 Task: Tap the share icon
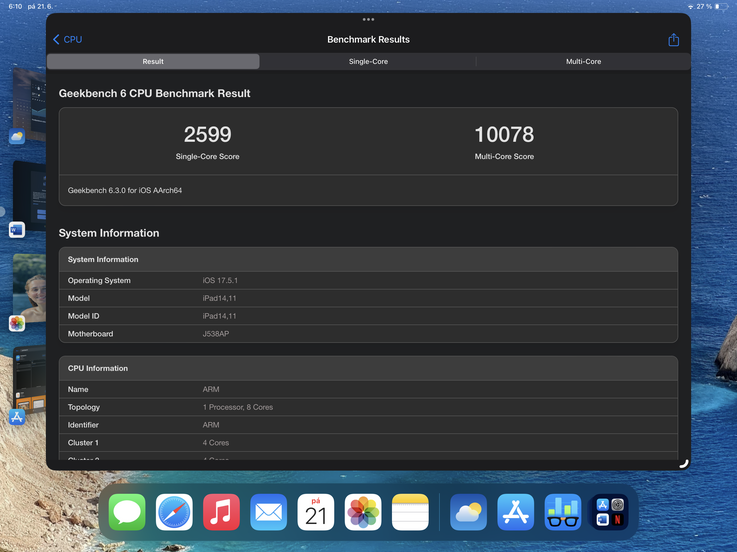tap(674, 40)
